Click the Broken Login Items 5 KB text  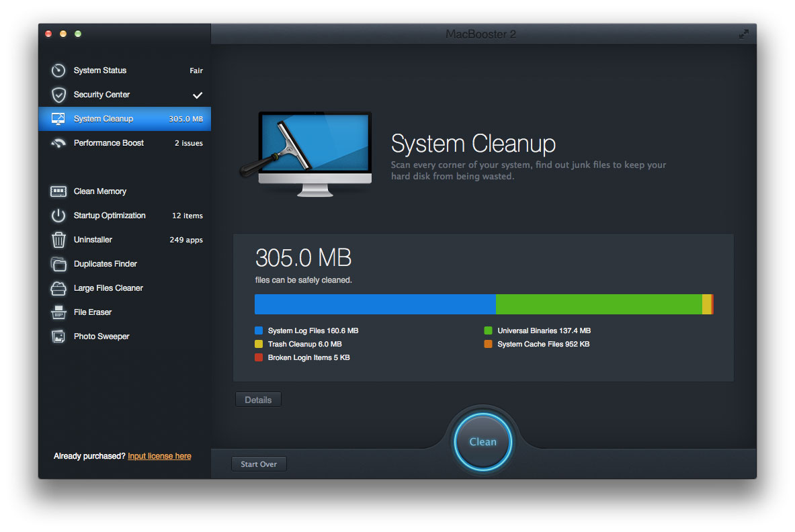tap(308, 358)
